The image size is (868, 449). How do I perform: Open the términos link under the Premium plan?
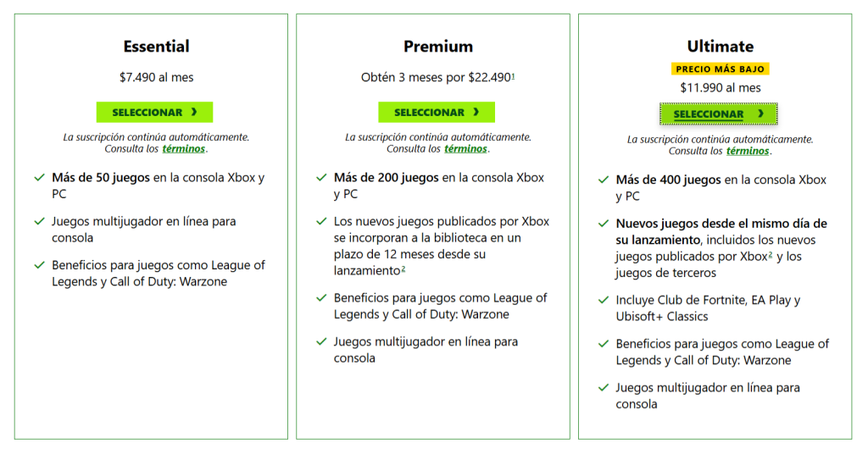(x=465, y=149)
